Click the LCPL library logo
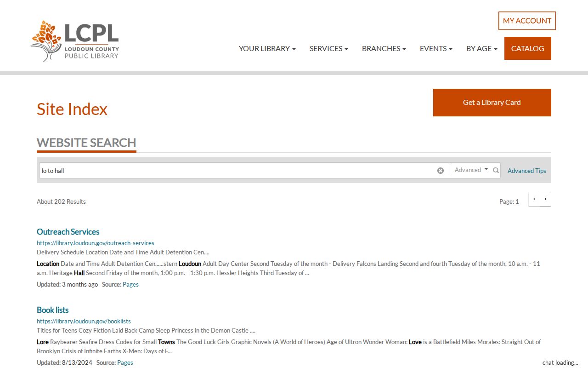This screenshot has height=368, width=588. coord(75,41)
